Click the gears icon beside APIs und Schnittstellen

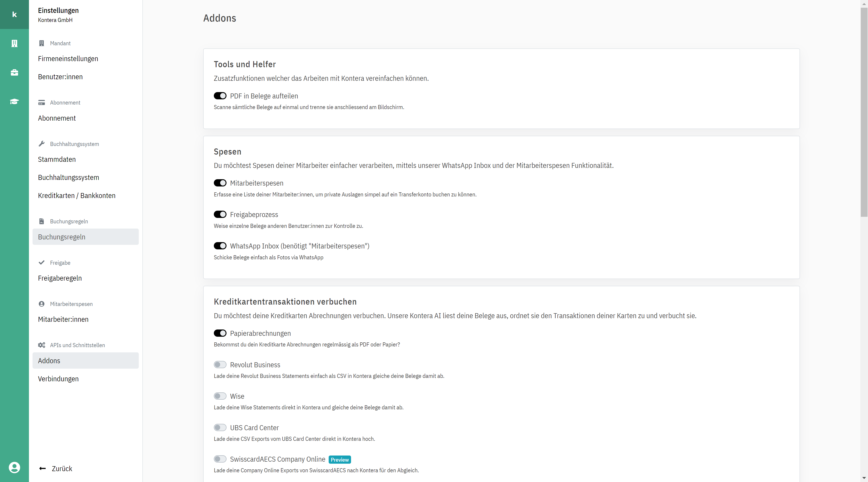click(x=41, y=345)
